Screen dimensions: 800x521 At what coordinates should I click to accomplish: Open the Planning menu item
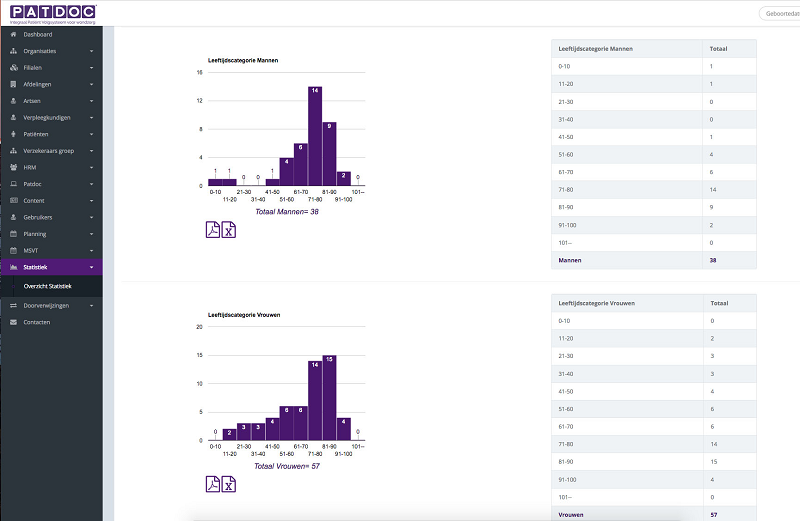coord(51,234)
